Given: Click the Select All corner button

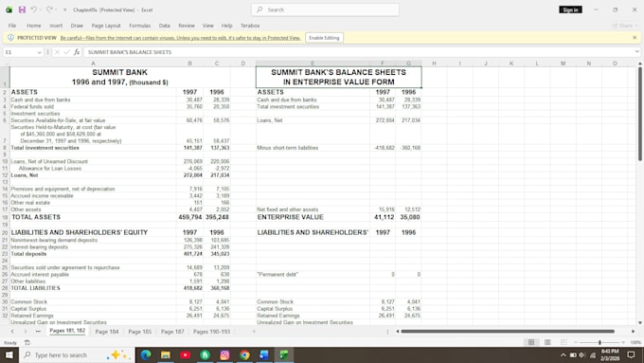Looking at the screenshot, I should point(5,64).
